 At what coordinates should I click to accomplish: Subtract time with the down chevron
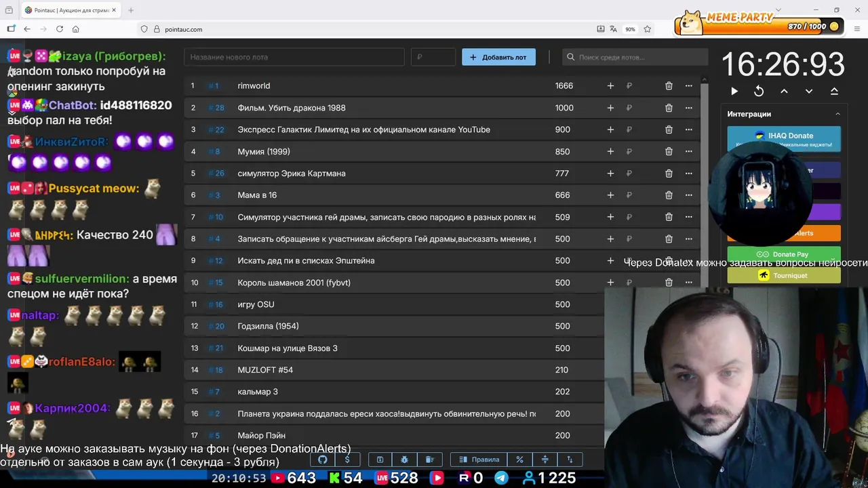809,91
